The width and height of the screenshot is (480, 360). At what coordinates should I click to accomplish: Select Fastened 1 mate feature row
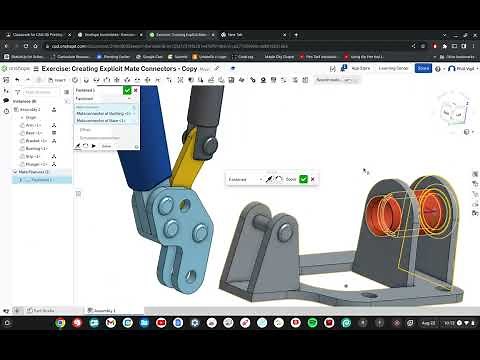click(x=42, y=180)
